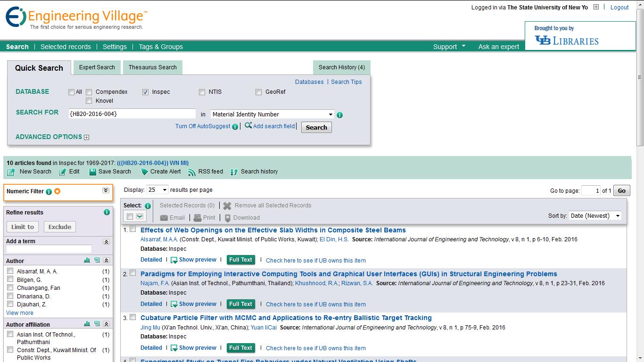This screenshot has width=644, height=362.
Task: Open Selected records in nav bar
Action: pos(66,47)
